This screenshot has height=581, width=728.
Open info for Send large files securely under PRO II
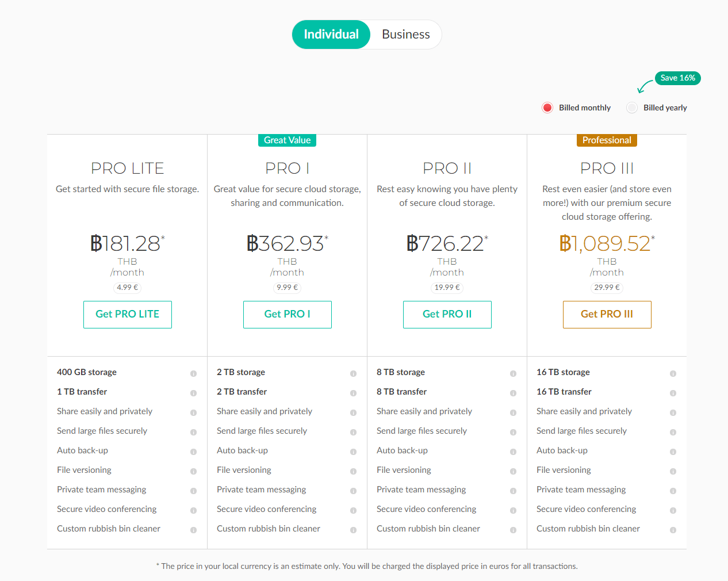(x=513, y=431)
